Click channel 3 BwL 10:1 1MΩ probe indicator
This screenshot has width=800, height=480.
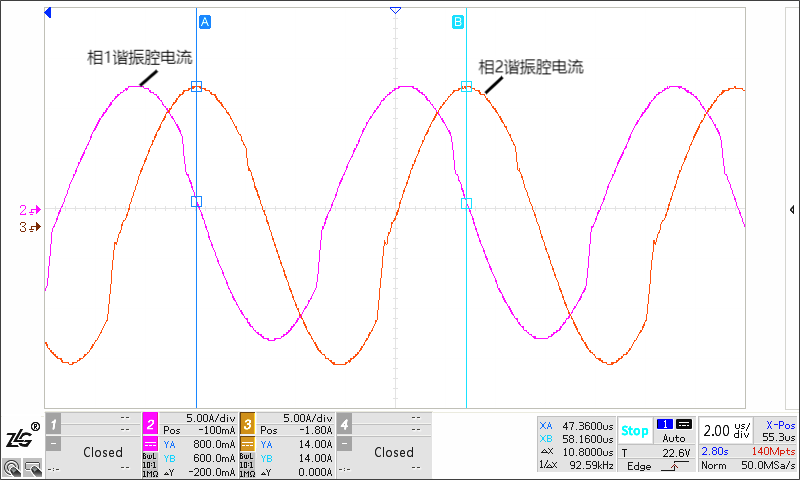click(246, 465)
